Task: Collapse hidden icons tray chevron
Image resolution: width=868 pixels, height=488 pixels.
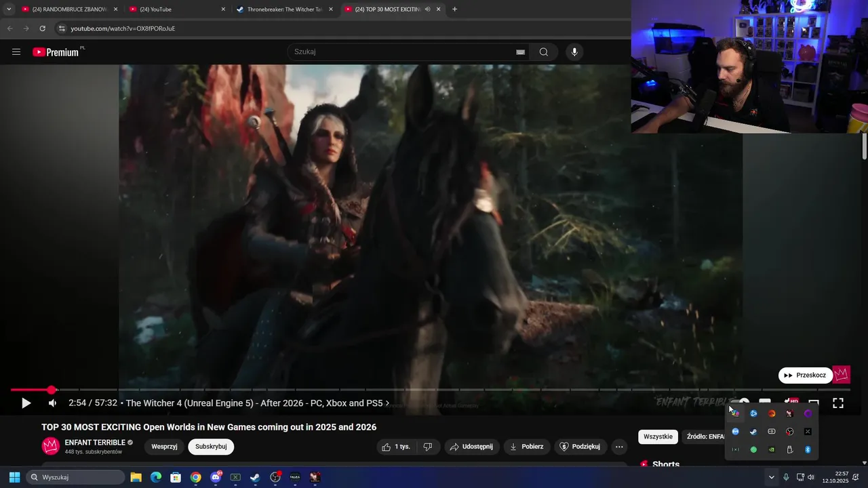Action: (771, 477)
